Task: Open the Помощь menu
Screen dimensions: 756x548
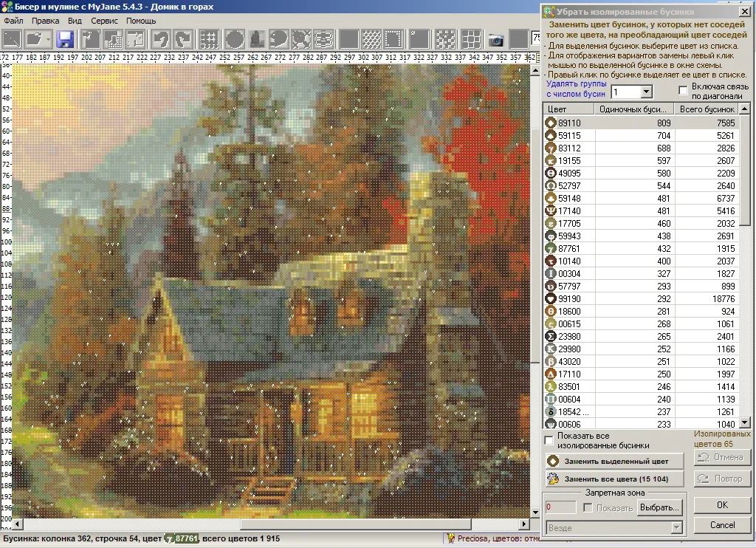Action: click(x=141, y=21)
